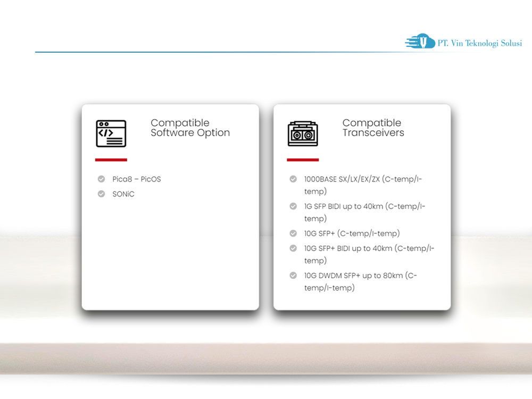Expand the Compatible Software Option card
This screenshot has height=399, width=532.
click(170, 206)
